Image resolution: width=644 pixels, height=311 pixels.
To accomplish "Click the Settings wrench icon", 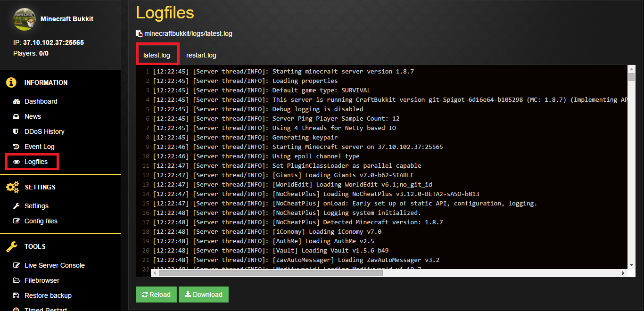I will tap(17, 206).
